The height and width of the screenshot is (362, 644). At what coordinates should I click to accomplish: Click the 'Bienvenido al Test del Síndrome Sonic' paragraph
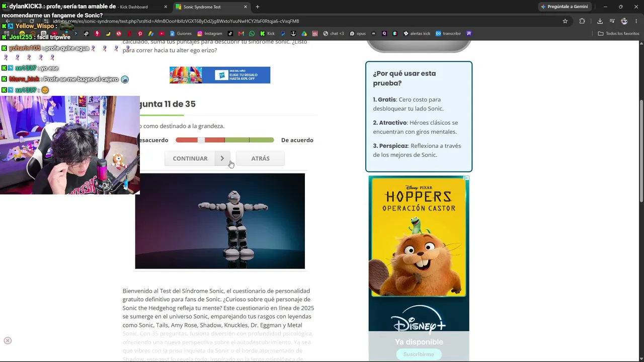point(219,325)
